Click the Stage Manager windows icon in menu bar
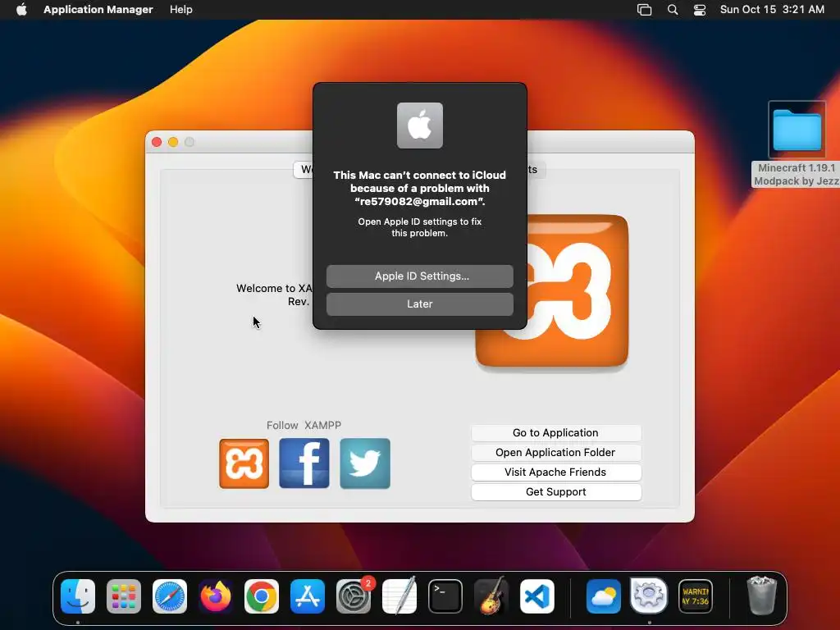The height and width of the screenshot is (630, 840). [x=645, y=10]
